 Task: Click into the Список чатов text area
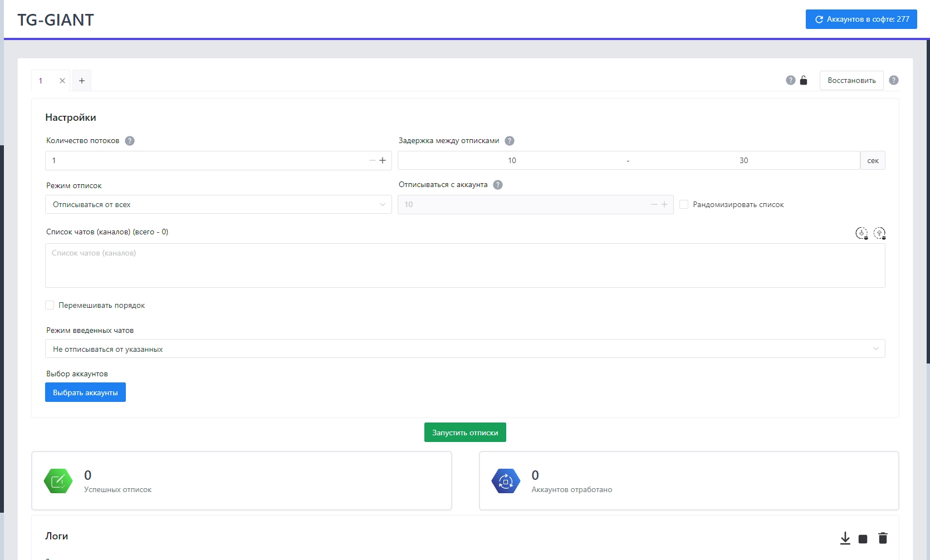coord(465,266)
